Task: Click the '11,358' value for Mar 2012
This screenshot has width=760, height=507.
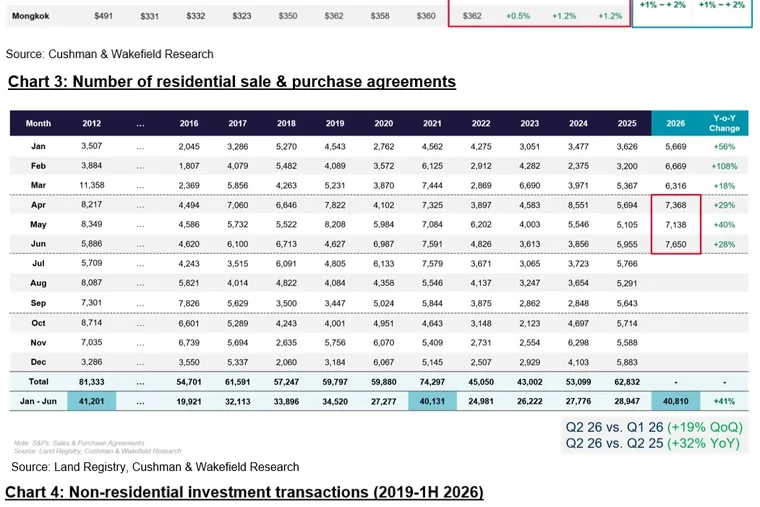Action: [92, 185]
